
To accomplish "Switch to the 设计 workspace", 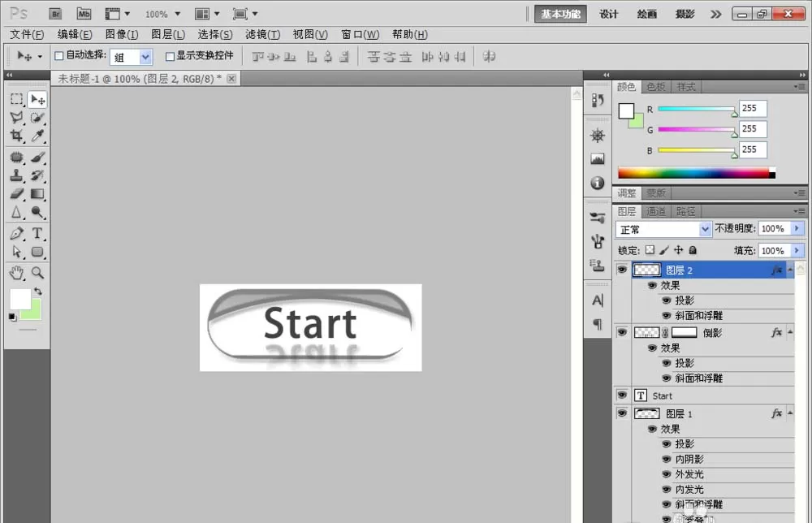I will [608, 14].
